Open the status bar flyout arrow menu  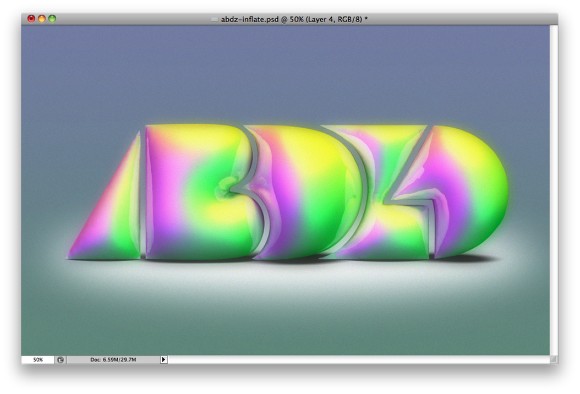click(163, 360)
